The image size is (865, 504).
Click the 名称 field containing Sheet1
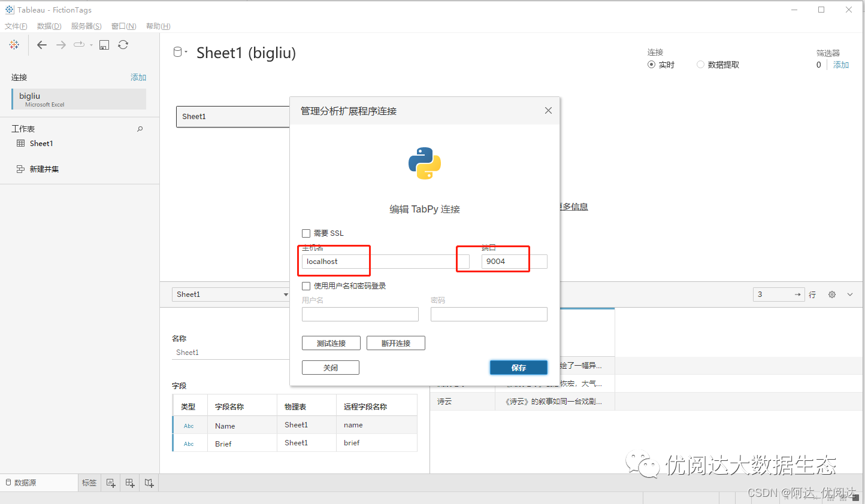[x=231, y=353]
